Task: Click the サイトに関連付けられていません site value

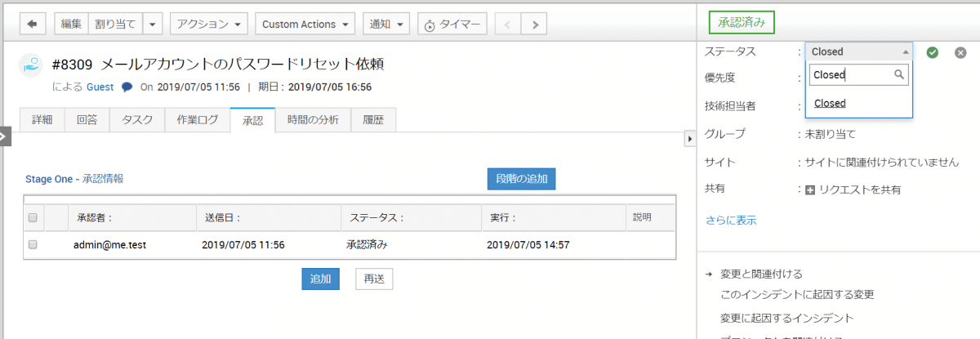Action: coord(881,162)
